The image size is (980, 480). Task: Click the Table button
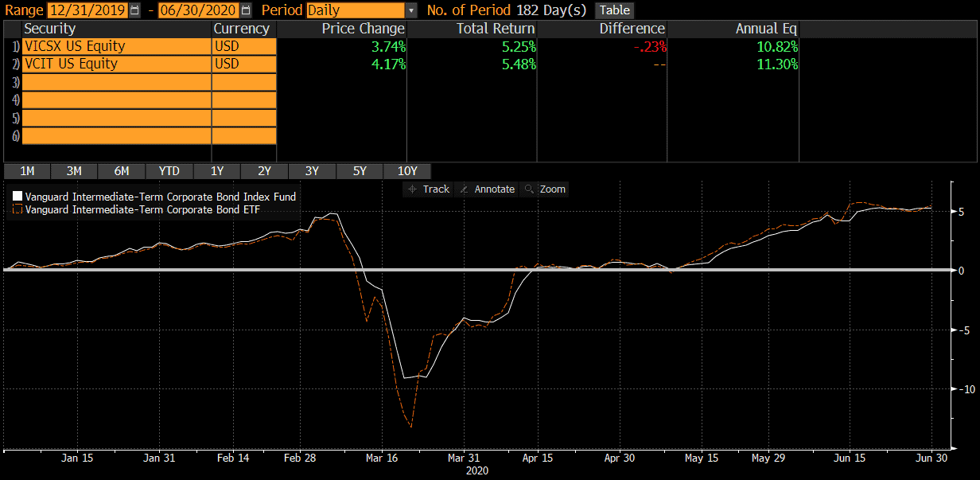click(x=614, y=10)
